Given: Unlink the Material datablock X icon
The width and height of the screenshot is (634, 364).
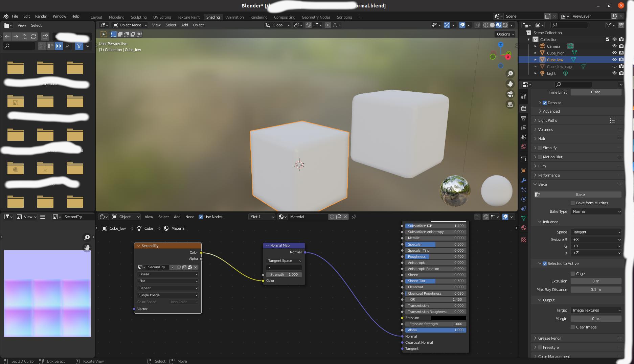Looking at the screenshot, I should tap(345, 217).
